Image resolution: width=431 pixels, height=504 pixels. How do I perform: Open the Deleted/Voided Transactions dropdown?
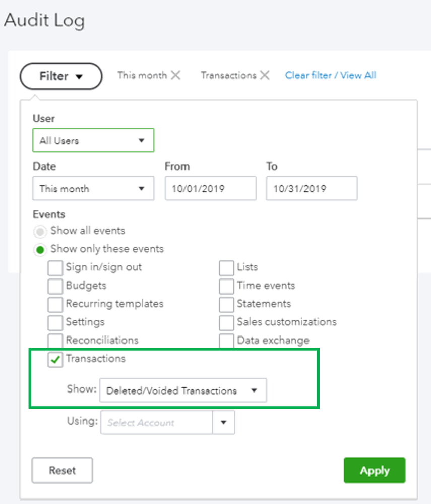point(182,390)
